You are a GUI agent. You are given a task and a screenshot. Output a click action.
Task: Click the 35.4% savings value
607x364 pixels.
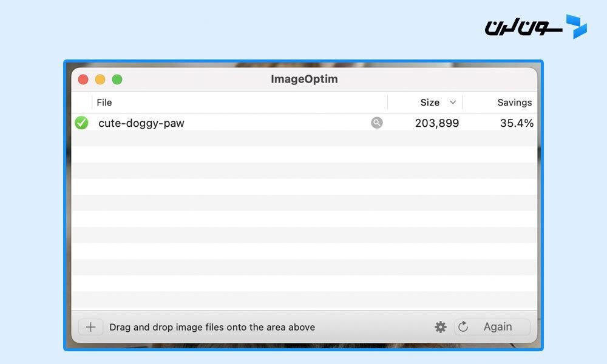[517, 123]
